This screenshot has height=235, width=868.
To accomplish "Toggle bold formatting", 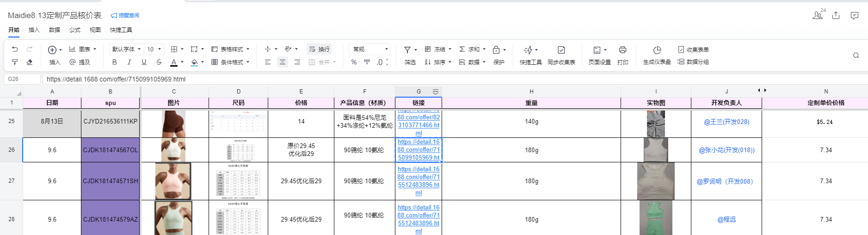I will pos(114,62).
